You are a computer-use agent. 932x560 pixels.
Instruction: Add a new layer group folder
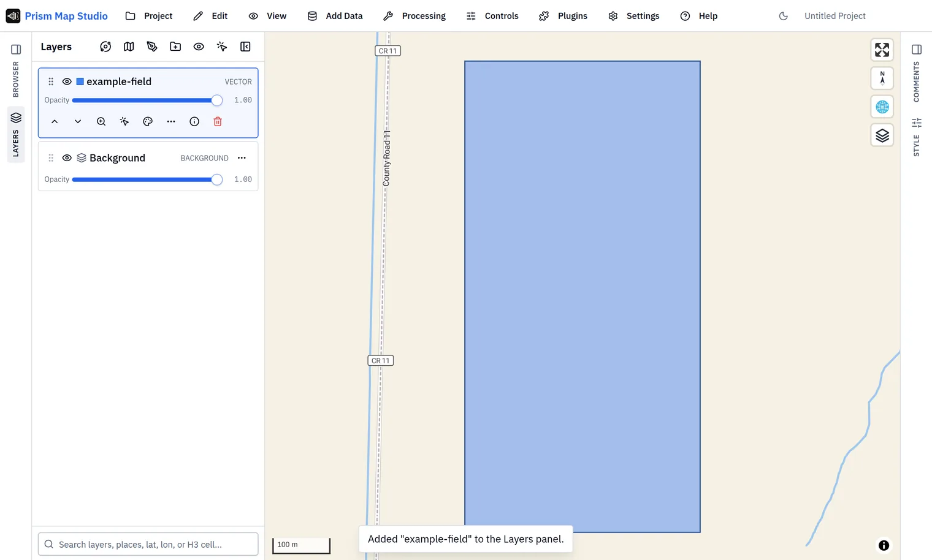[175, 47]
